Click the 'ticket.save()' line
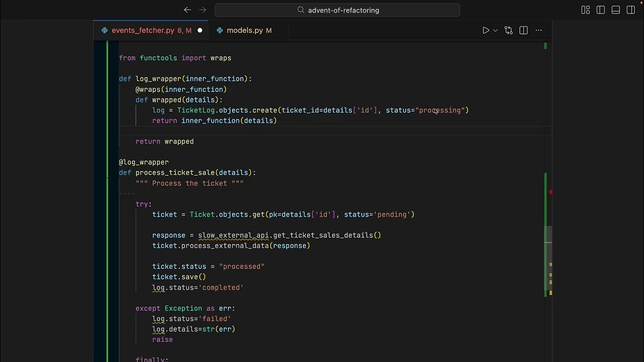Screen dimensions: 644x362 179,277
